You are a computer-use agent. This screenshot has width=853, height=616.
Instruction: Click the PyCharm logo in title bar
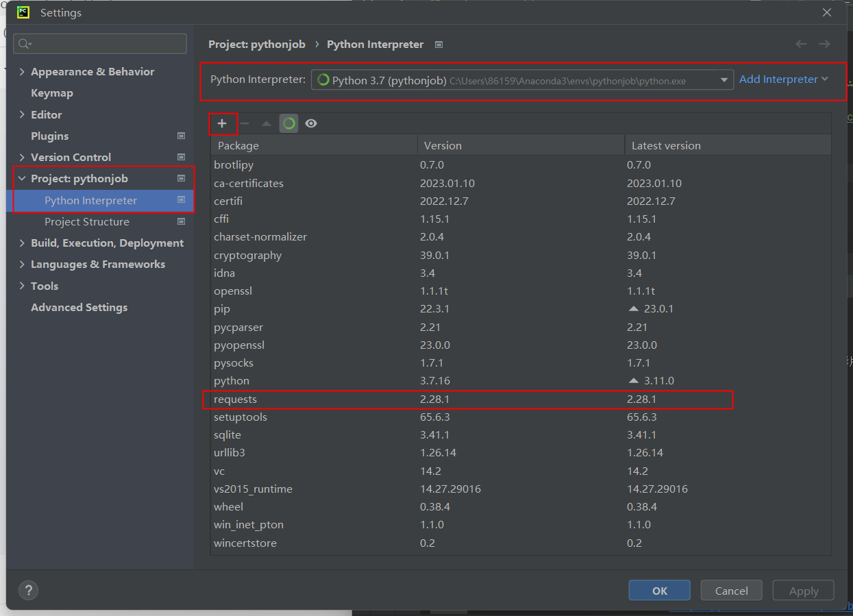point(23,12)
